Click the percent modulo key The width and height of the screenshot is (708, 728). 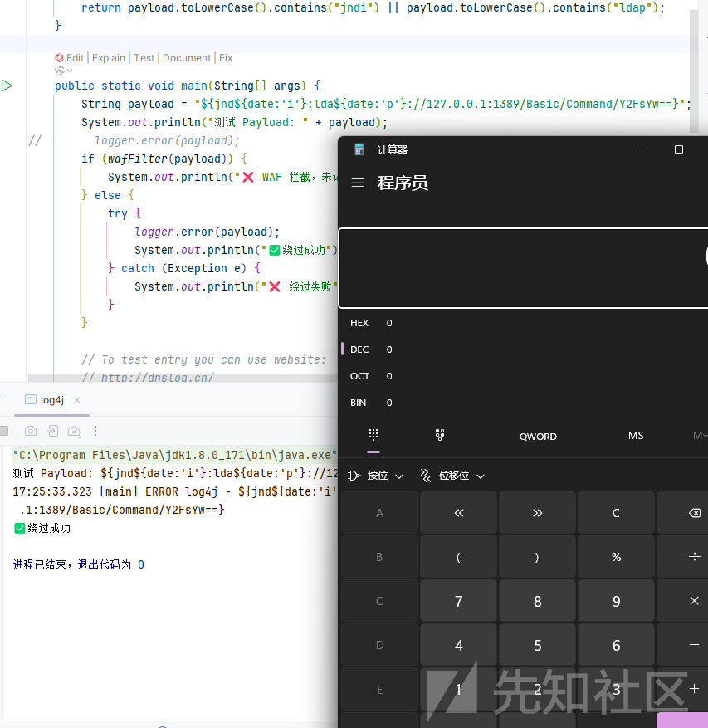pos(616,557)
